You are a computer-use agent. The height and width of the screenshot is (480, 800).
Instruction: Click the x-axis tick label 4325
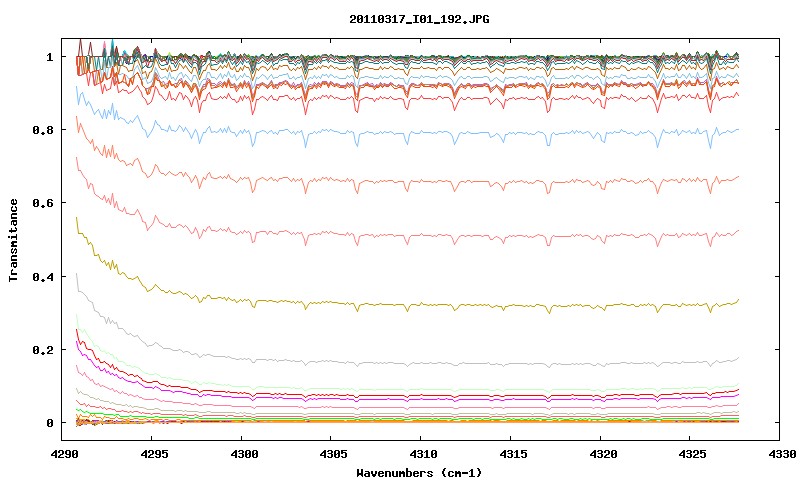pyautogui.click(x=692, y=454)
